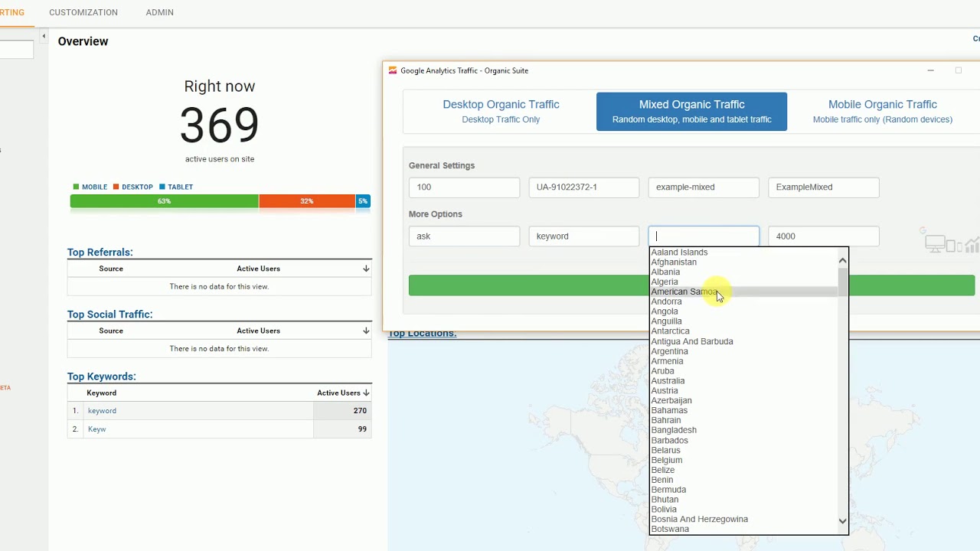Image resolution: width=980 pixels, height=551 pixels.
Task: Maximize the Organic Suite window
Action: coord(958,70)
